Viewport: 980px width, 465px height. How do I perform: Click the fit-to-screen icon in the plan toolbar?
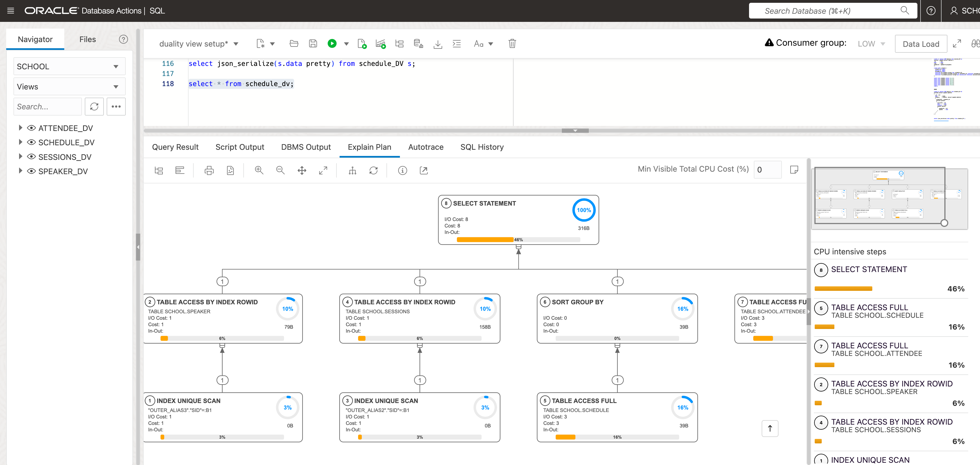(323, 170)
